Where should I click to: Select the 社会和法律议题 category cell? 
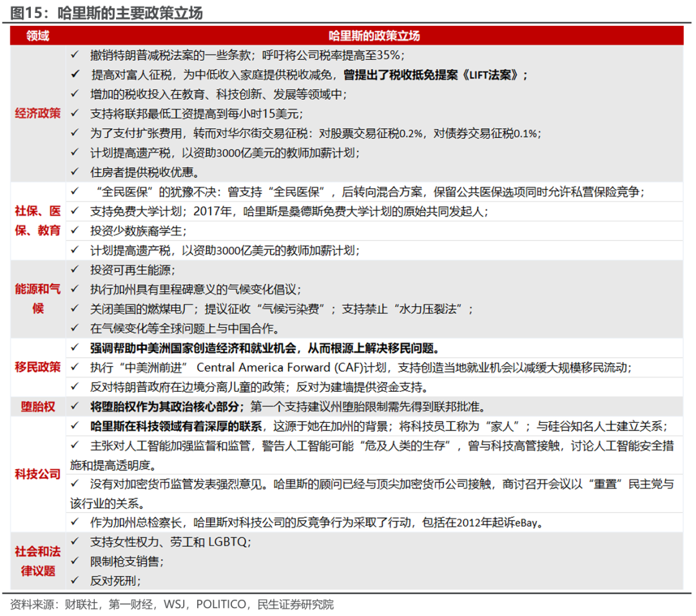(x=38, y=561)
